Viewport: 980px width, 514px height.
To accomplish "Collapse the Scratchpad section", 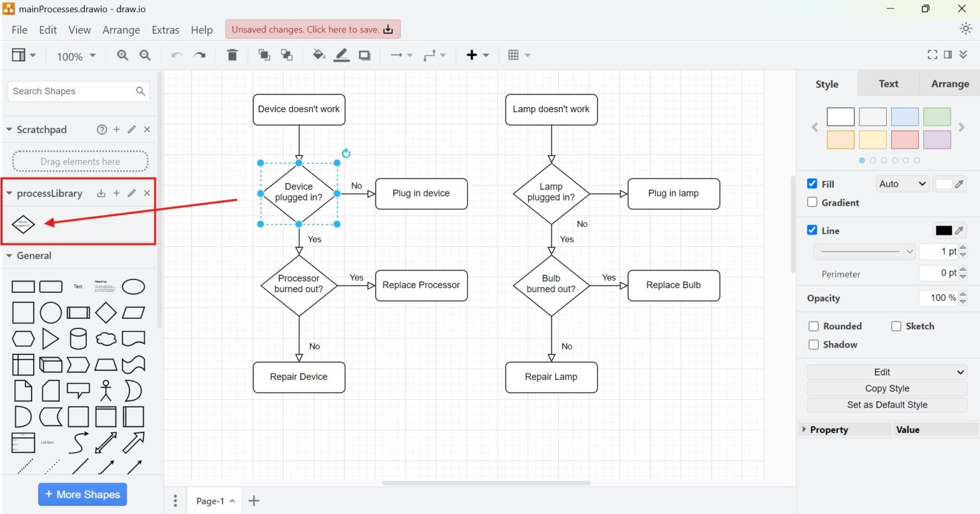I will pyautogui.click(x=10, y=129).
